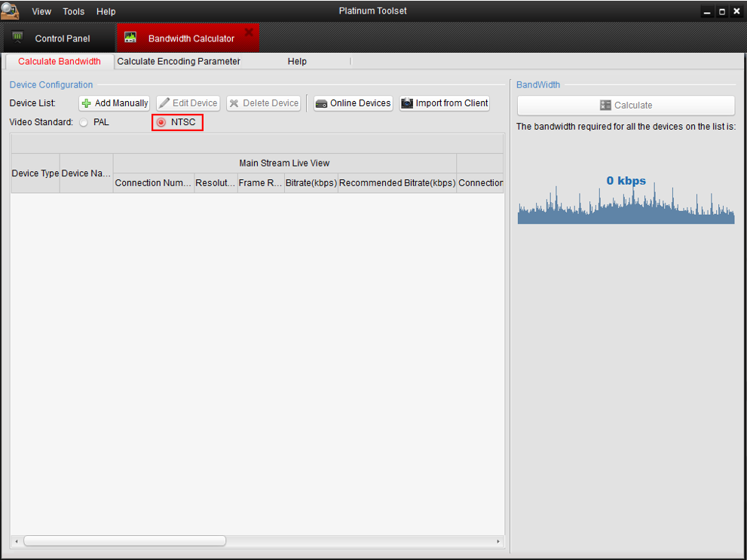Click the Import from Client icon button

click(x=407, y=103)
